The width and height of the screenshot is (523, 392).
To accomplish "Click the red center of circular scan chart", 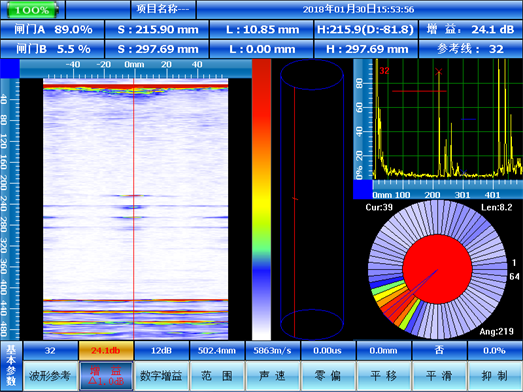I will click(437, 269).
